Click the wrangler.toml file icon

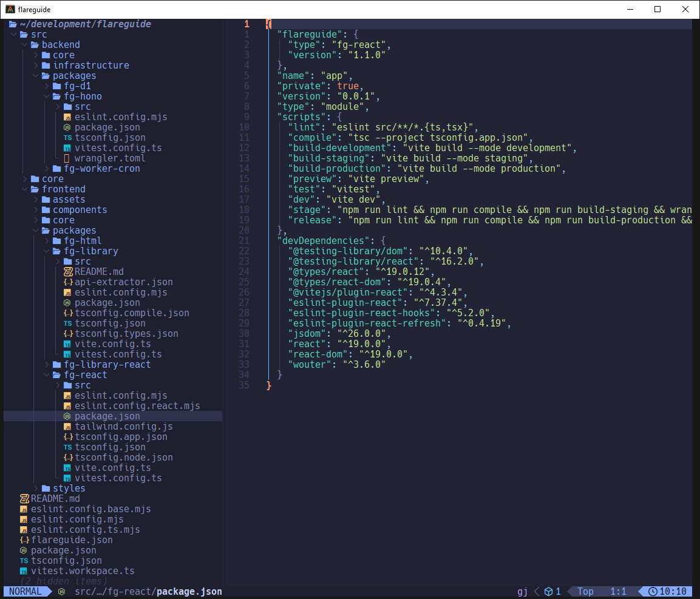click(67, 158)
